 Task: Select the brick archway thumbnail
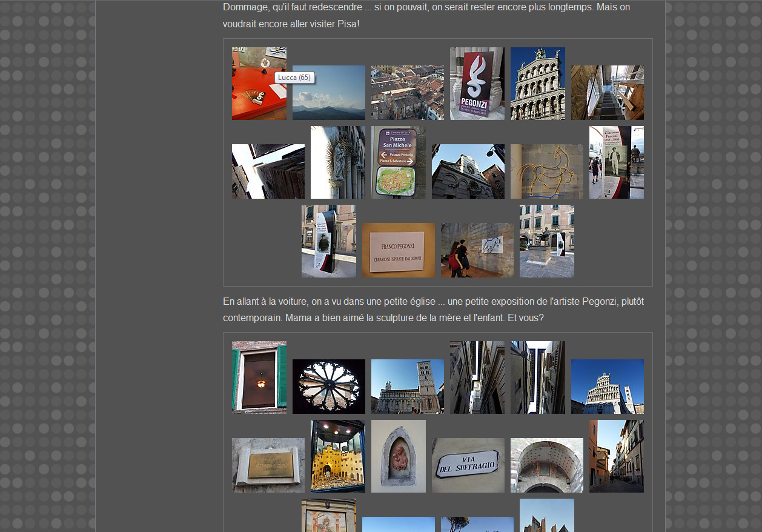click(546, 465)
